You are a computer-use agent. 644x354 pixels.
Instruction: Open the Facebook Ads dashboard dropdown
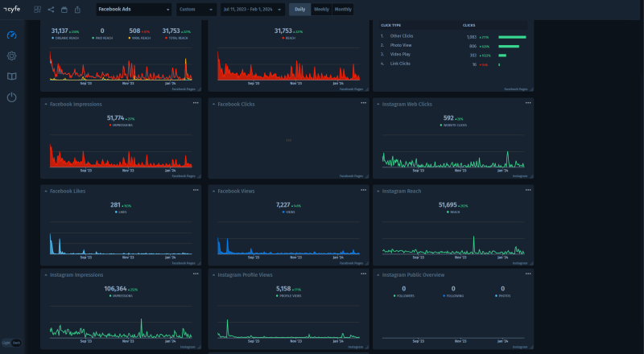134,10
